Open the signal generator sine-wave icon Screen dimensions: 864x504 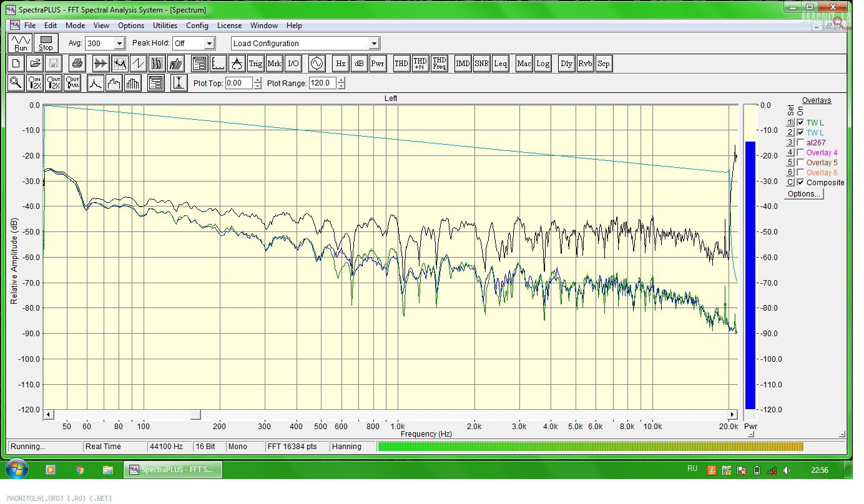coord(317,64)
